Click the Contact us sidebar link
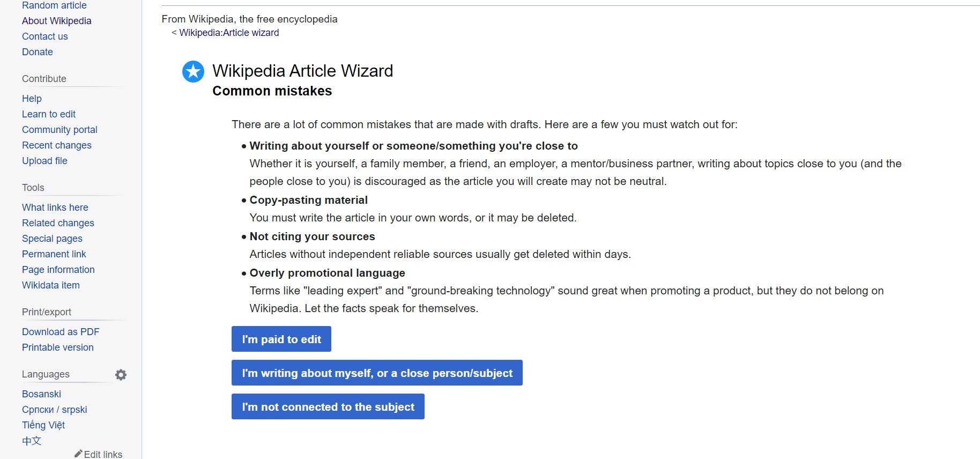Image resolution: width=980 pixels, height=459 pixels. tap(44, 36)
